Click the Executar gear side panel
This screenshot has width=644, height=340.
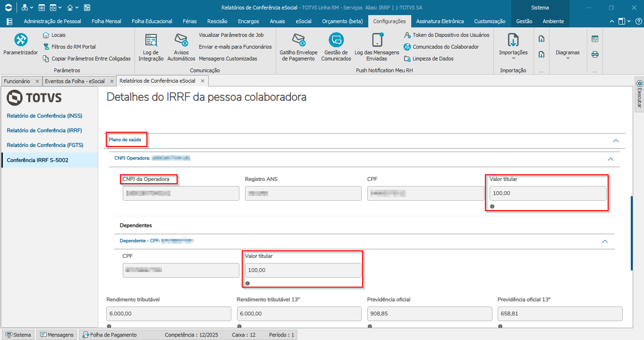pos(639,94)
